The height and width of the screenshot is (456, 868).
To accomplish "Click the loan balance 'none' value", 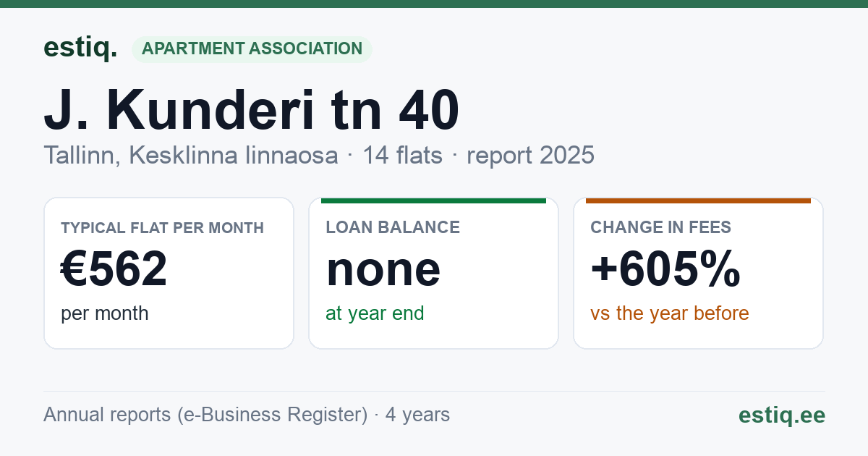I will [383, 269].
